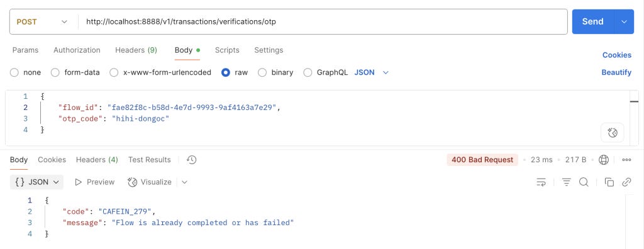This screenshot has width=644, height=249.
Task: Open the POST method dropdown
Action: (42, 22)
